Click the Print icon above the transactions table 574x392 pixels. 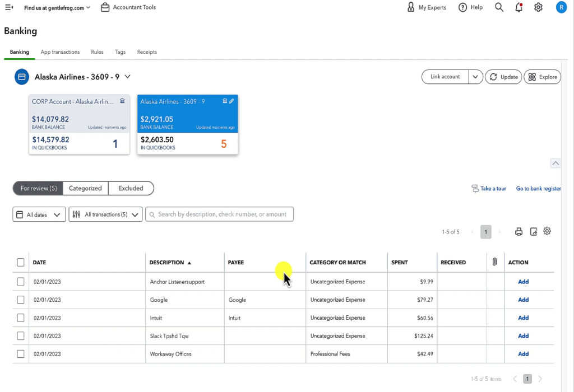click(x=519, y=231)
